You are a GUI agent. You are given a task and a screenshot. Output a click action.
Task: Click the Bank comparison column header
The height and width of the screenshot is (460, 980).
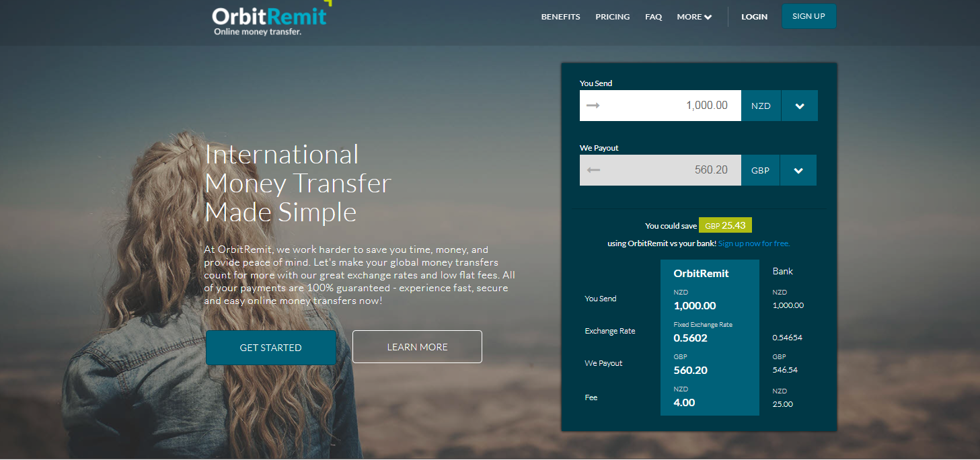pos(783,271)
